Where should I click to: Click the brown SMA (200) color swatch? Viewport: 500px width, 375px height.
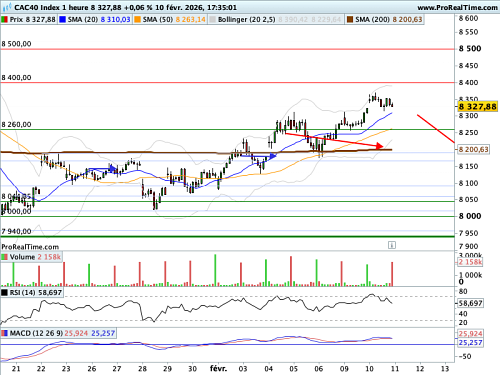pos(350,20)
